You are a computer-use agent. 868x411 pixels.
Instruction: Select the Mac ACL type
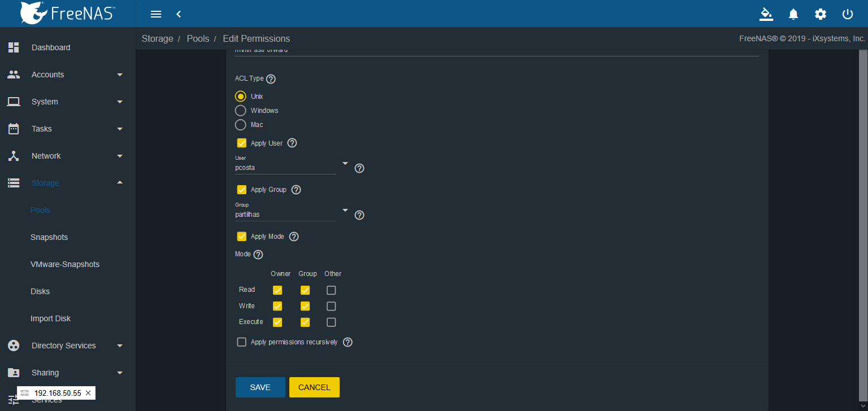241,125
